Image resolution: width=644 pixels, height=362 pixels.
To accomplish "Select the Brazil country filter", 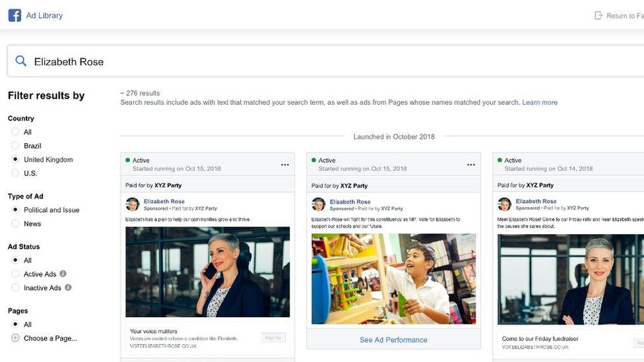I will click(15, 146).
